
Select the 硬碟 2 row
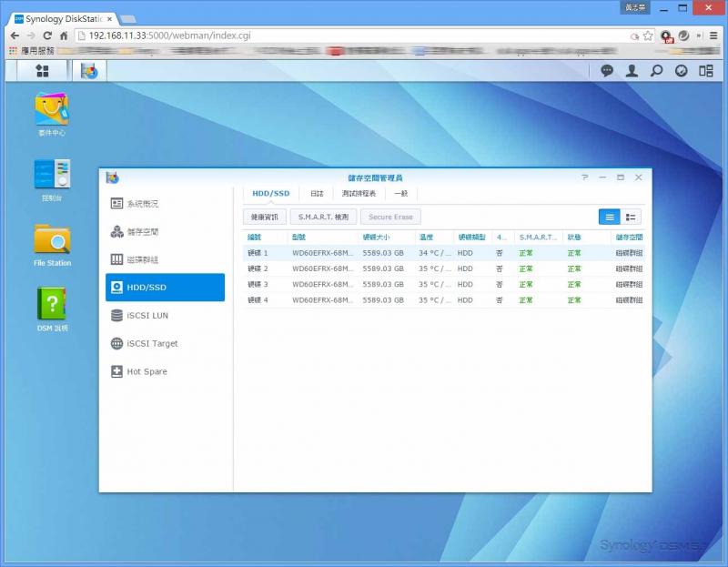point(444,268)
